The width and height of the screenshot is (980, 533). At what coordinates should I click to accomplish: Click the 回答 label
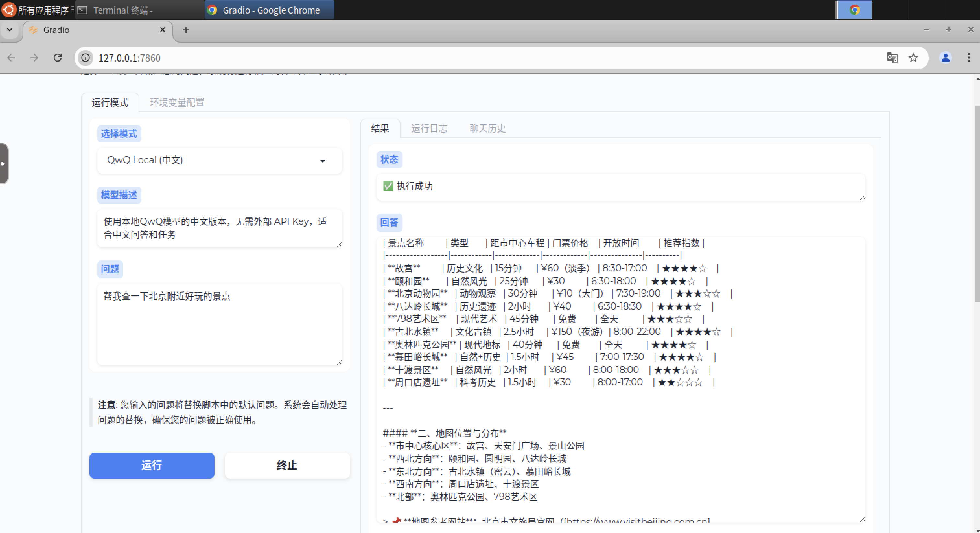click(389, 222)
